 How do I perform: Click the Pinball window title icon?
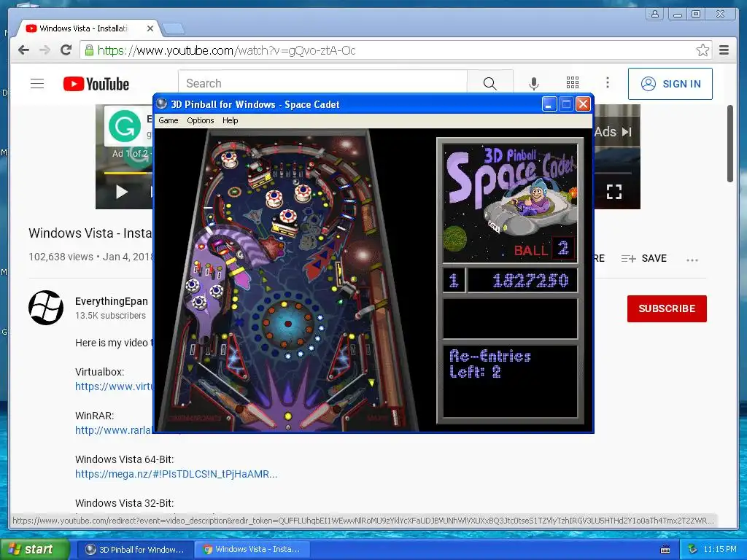pyautogui.click(x=162, y=104)
